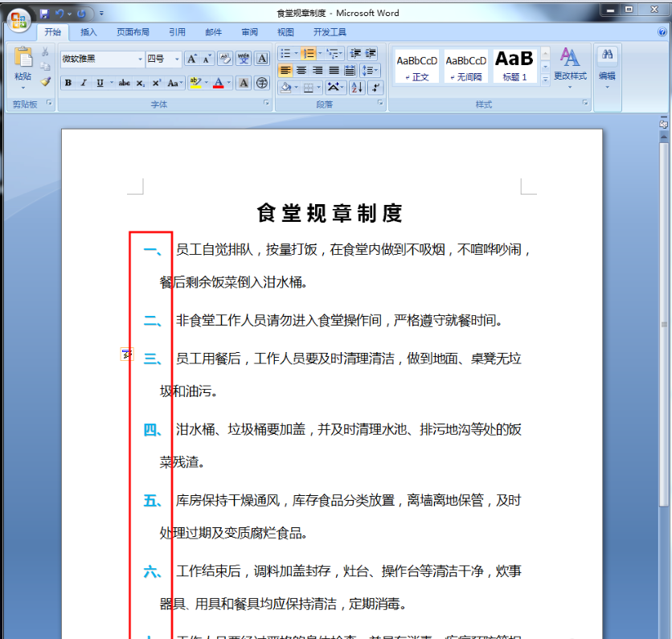This screenshot has width=672, height=639.
Task: Apply the 标题 1 style
Action: point(514,68)
